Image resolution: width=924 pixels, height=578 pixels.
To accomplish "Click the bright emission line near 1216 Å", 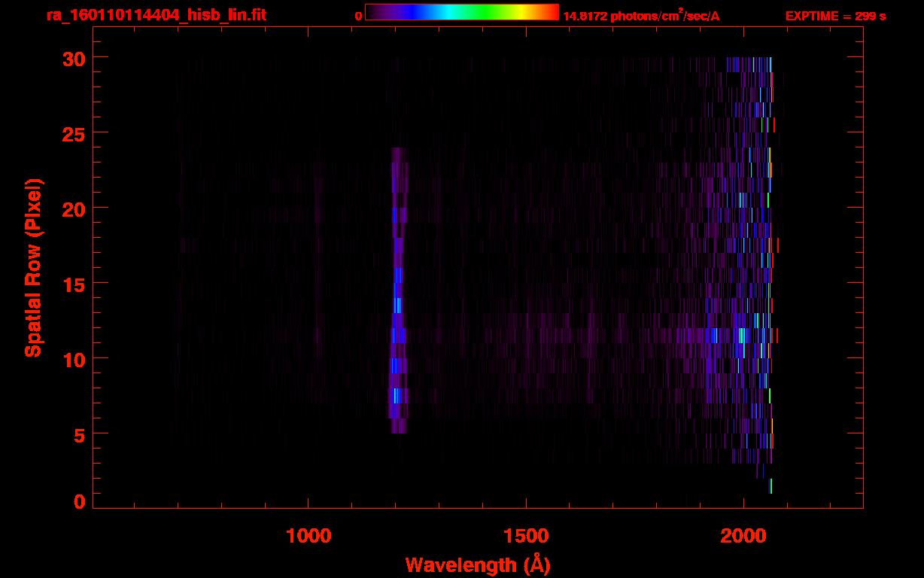I will [398, 291].
